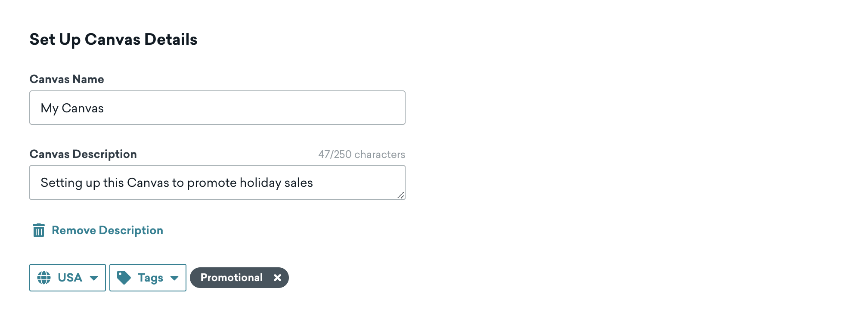Click the USA label in the country selector
868x322 pixels.
pyautogui.click(x=70, y=278)
